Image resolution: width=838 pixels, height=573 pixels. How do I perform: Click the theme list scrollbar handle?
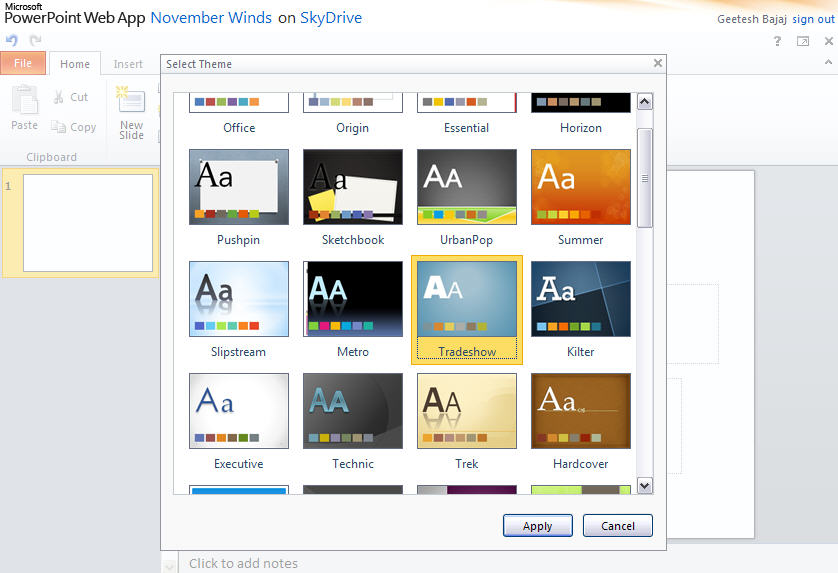(x=645, y=178)
